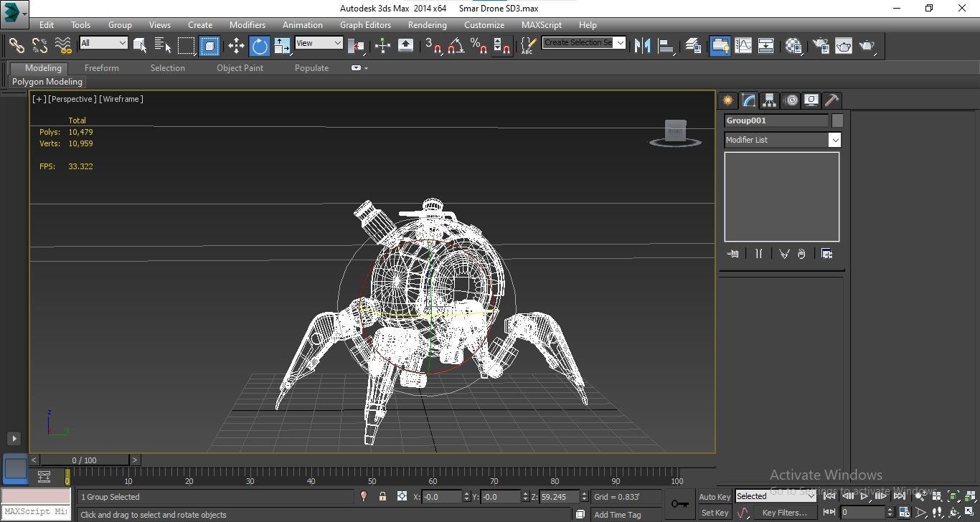Toggle the Graphite Modeling Ribbon button
The image size is (980, 522).
pyautogui.click(x=720, y=45)
